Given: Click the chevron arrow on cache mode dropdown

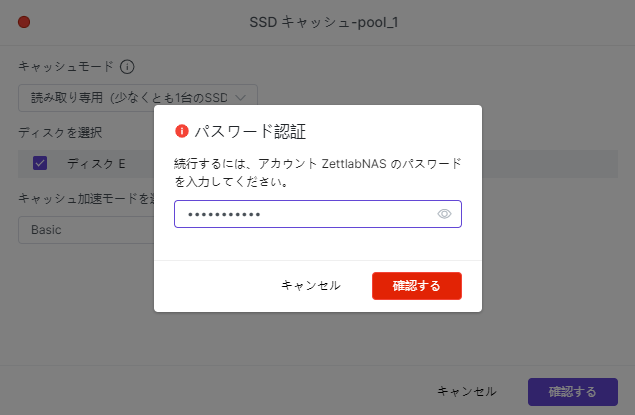Looking at the screenshot, I should [241, 97].
